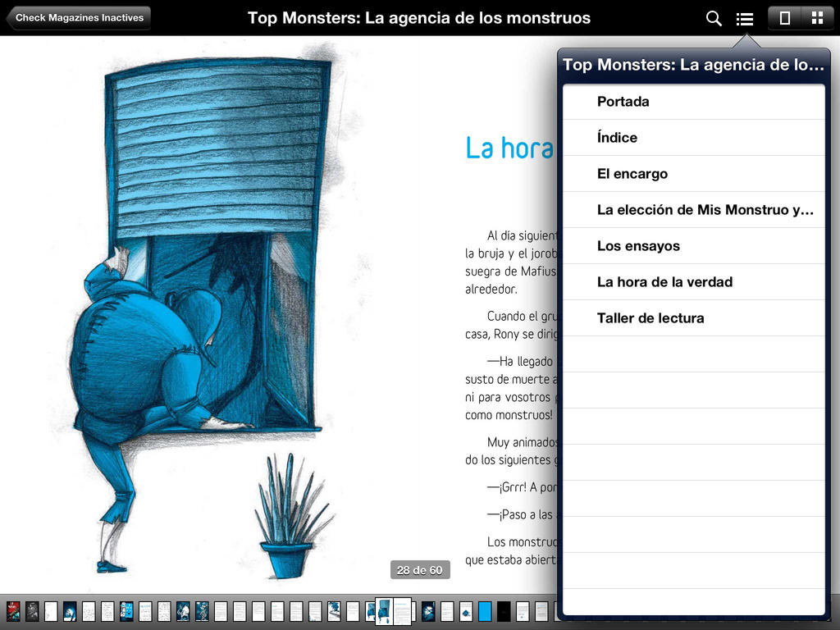Go back to Check Magazines Inactives
840x630 pixels.
(x=79, y=17)
